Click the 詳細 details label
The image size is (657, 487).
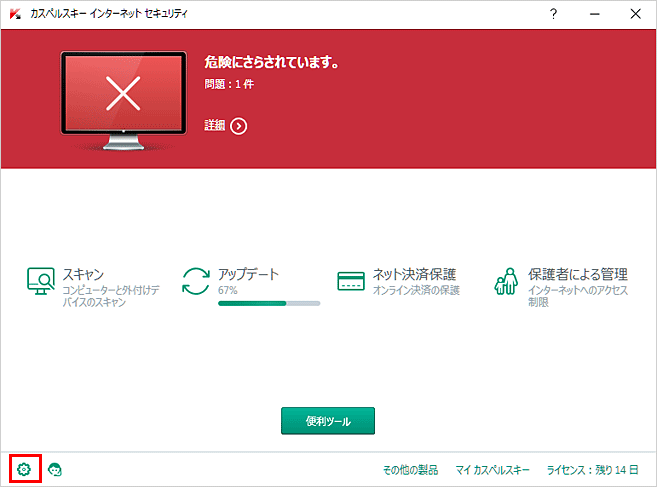coord(215,125)
